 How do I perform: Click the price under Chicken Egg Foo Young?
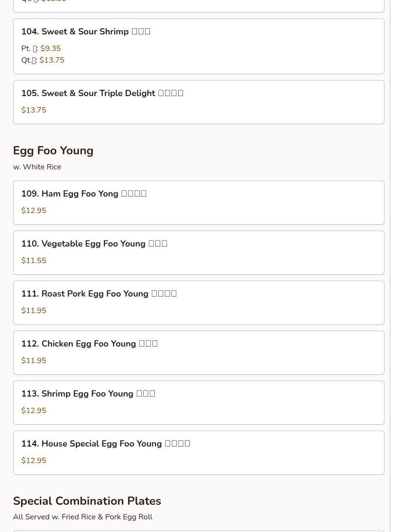tap(34, 361)
